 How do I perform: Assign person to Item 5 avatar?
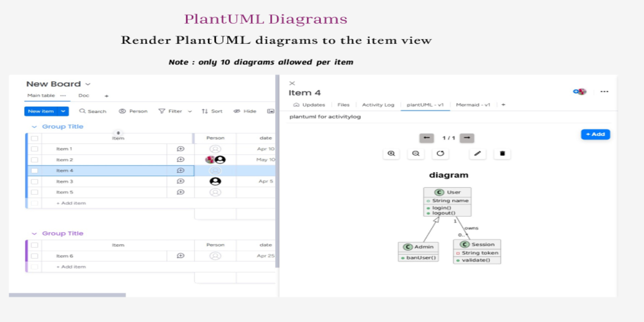point(215,192)
